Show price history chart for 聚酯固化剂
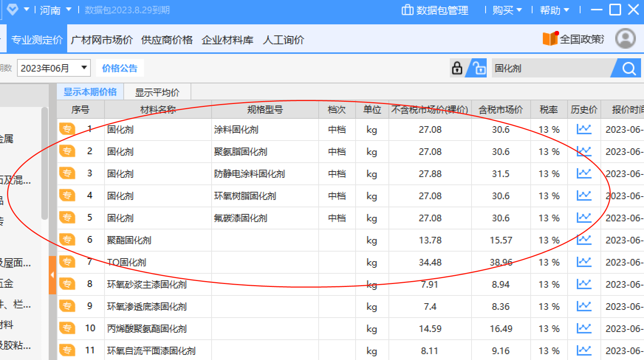Viewport: 644px width, 360px height. pyautogui.click(x=584, y=240)
